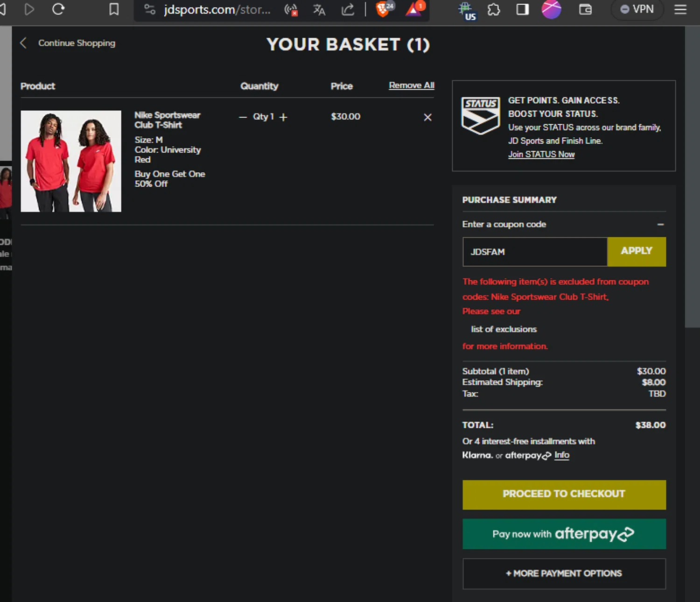700x602 pixels.
Task: Click Proceed to Checkout button
Action: tap(564, 495)
